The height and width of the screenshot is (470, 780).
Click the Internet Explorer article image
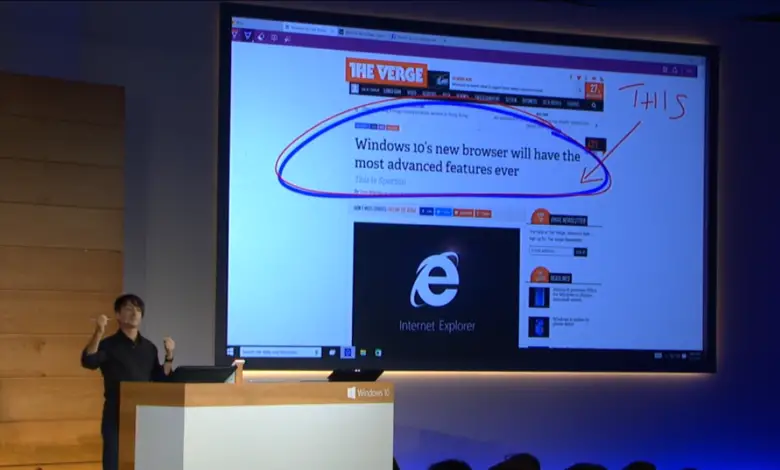coord(436,287)
